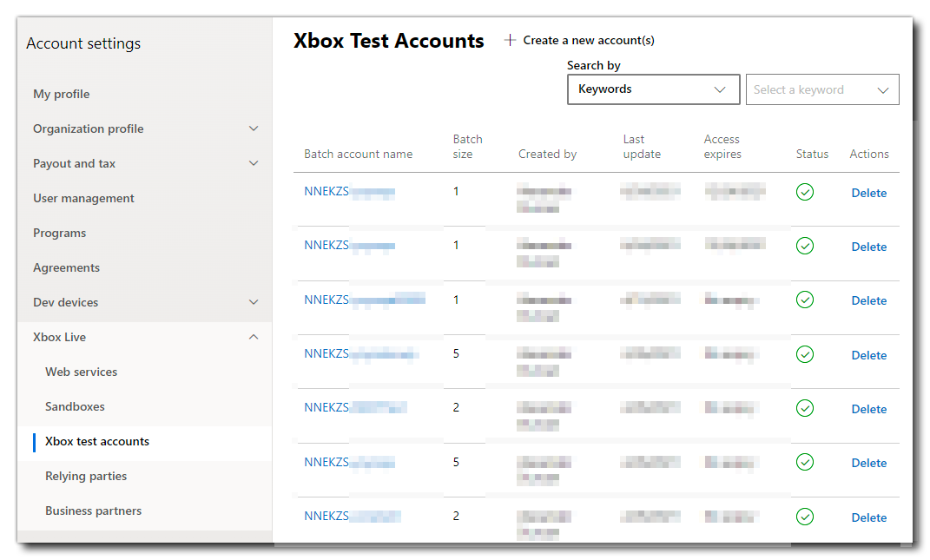The width and height of the screenshot is (930, 560).
Task: Click the green status checkmark in the first account row
Action: pyautogui.click(x=804, y=192)
